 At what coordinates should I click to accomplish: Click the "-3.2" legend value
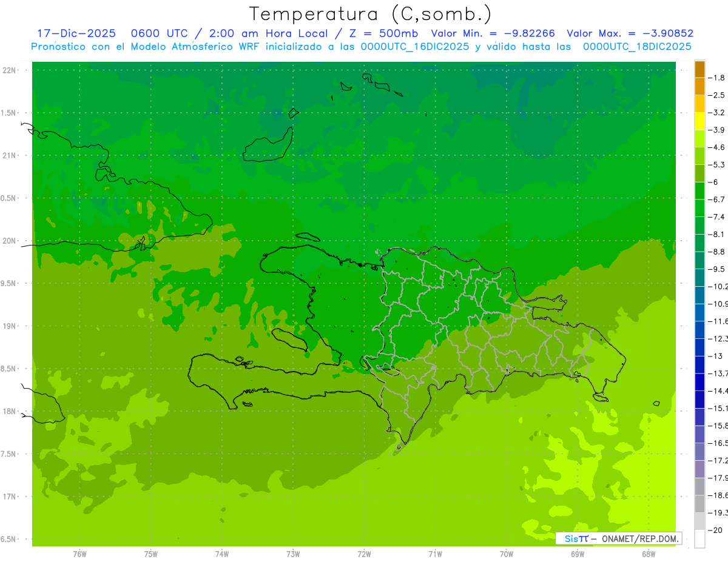pyautogui.click(x=716, y=113)
